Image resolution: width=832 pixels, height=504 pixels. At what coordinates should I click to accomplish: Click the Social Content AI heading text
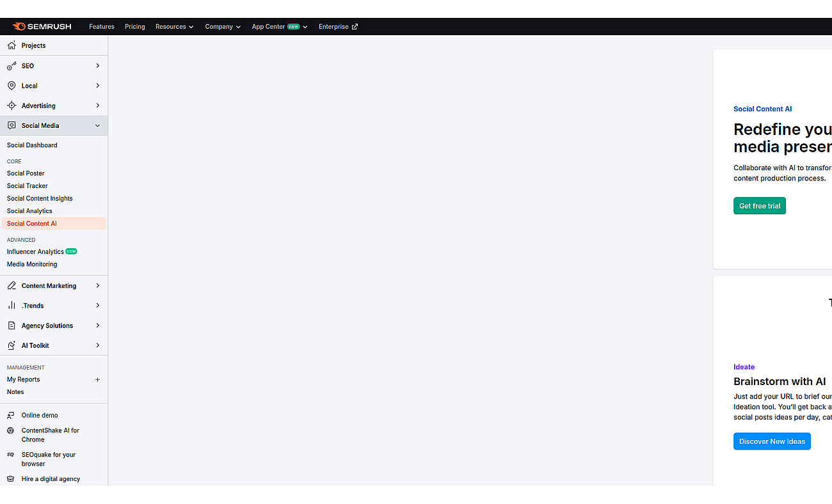click(x=763, y=109)
